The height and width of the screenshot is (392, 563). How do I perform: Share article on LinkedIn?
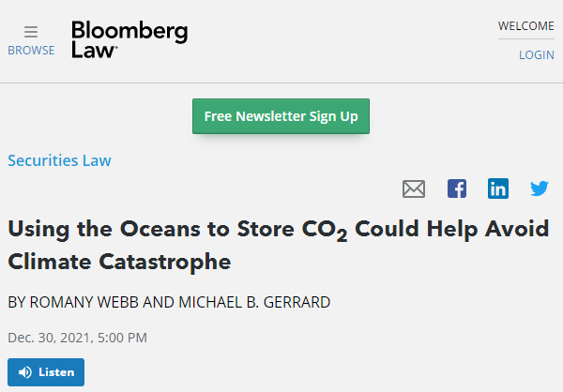click(498, 188)
